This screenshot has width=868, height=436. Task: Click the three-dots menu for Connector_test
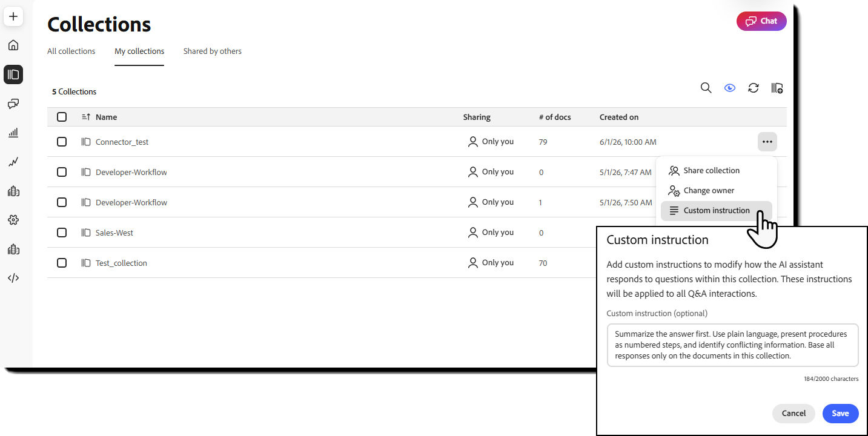tap(767, 142)
